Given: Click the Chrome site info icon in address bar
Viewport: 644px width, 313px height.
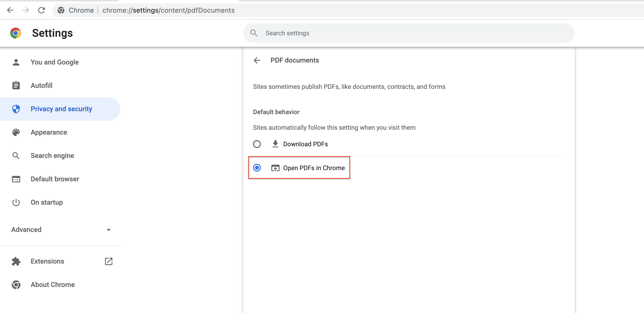Looking at the screenshot, I should click(61, 10).
